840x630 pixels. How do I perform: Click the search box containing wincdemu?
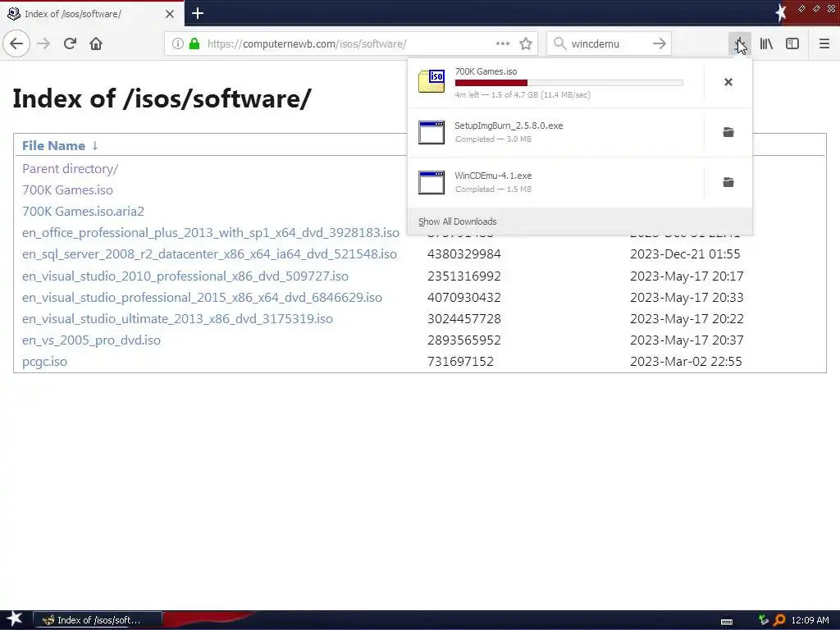coord(609,43)
